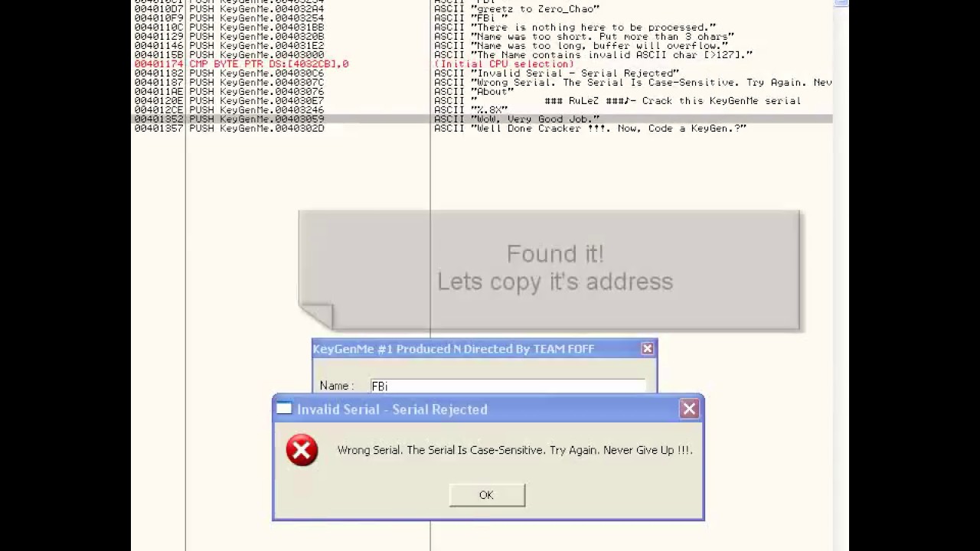The width and height of the screenshot is (980, 551).
Task: Click PUSH KeyGenMe.004031BB instruction
Action: pos(256,28)
